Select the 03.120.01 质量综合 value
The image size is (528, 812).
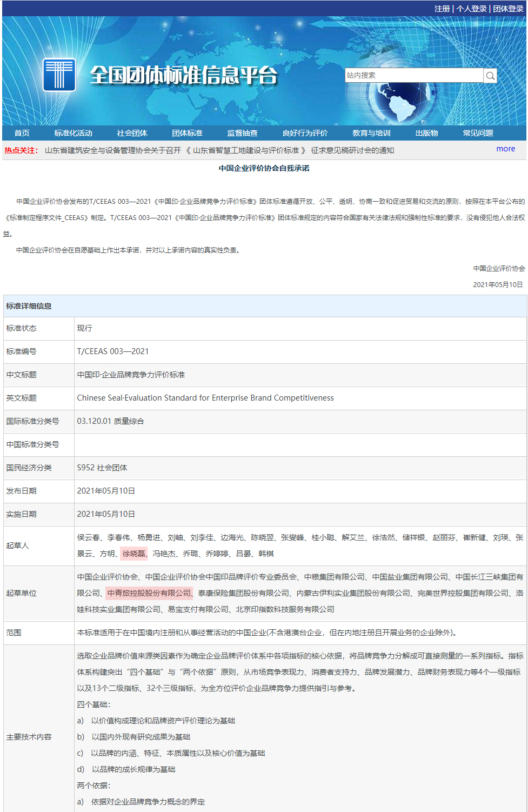111,421
